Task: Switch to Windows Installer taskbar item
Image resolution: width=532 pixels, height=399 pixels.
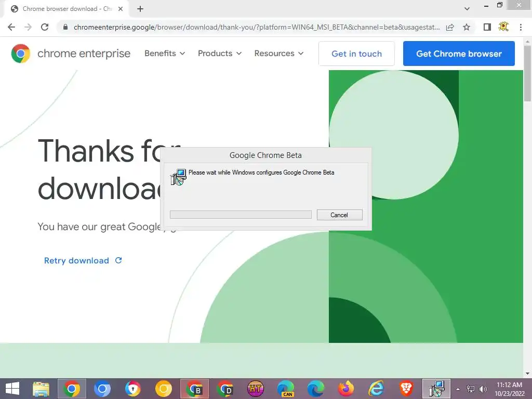Action: (436, 389)
